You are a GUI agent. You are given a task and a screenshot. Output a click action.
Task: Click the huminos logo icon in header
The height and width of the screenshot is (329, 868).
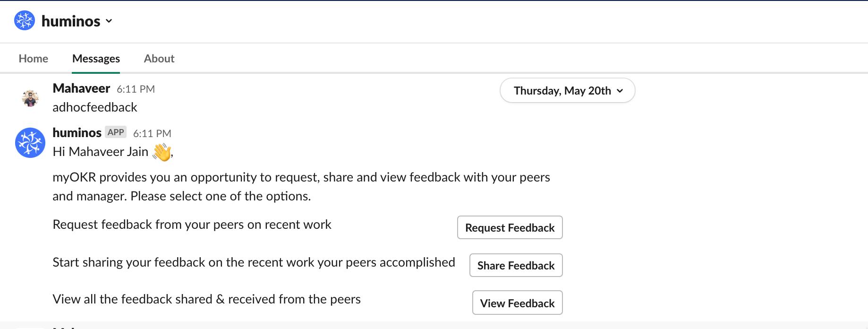(25, 20)
